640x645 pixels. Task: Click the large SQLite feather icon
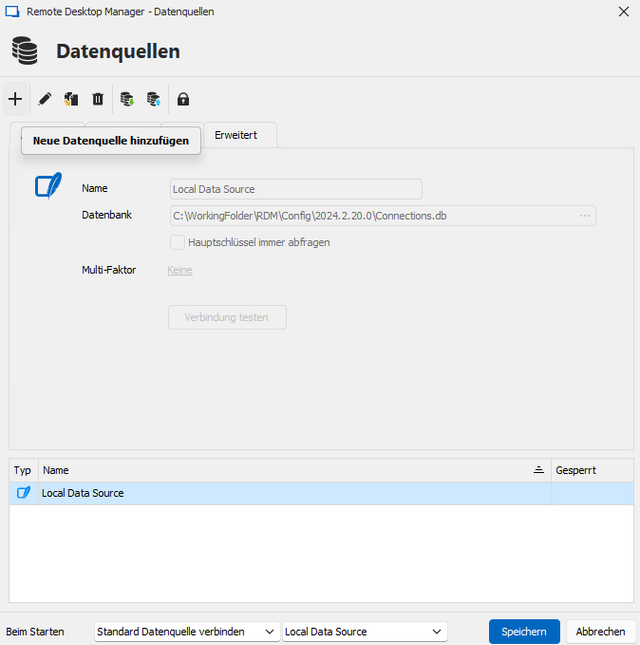click(49, 186)
